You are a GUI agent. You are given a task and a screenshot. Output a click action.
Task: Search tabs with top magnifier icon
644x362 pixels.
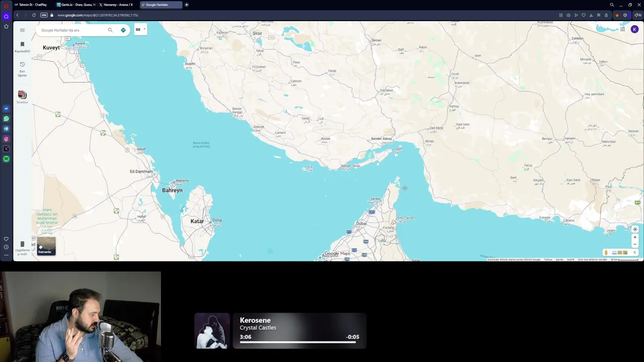click(x=612, y=5)
